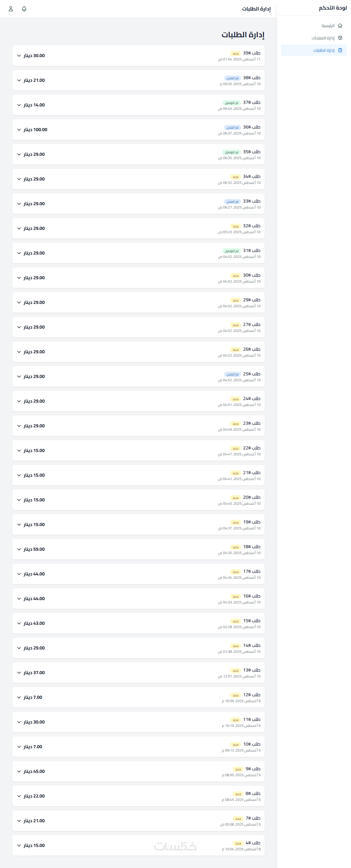
Task: Expand order #39 details chevron
Action: 19,56
